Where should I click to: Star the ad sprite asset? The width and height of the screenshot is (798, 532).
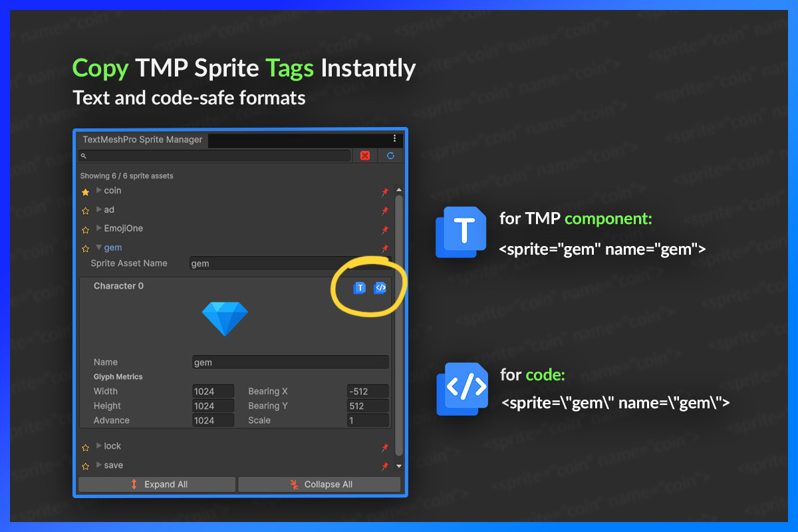point(85,209)
